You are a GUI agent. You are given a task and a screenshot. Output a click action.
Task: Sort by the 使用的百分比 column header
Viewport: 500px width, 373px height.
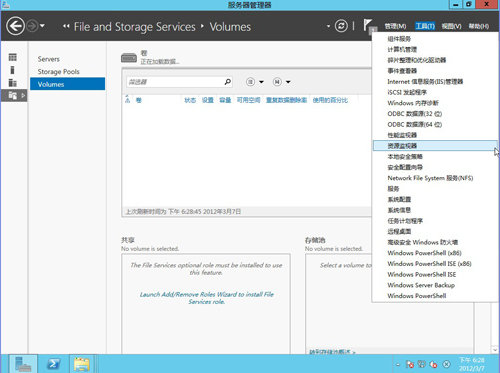pyautogui.click(x=330, y=100)
